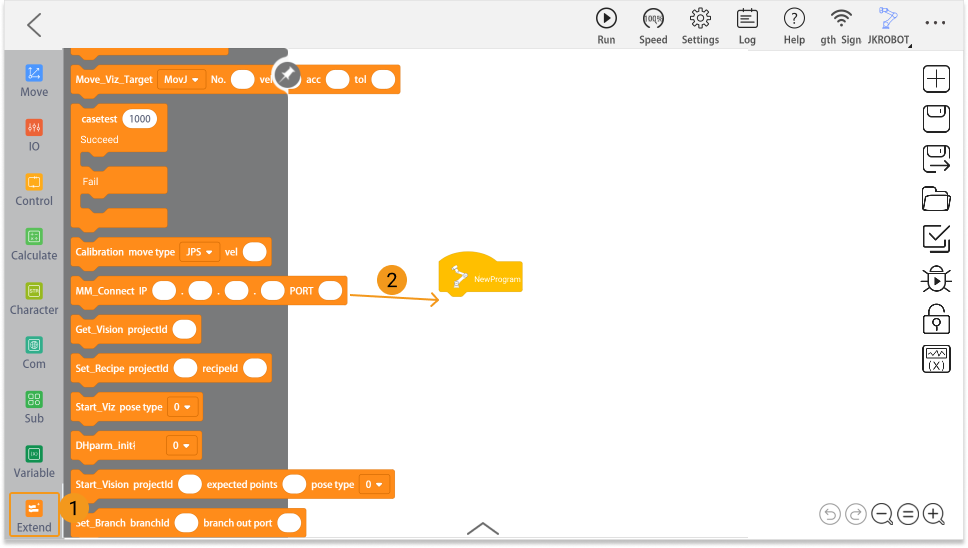968x548 pixels.
Task: Start debug with bug icon
Action: 936,279
